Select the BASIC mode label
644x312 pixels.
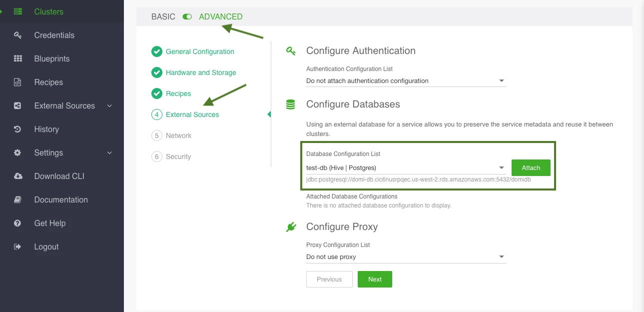coord(163,16)
